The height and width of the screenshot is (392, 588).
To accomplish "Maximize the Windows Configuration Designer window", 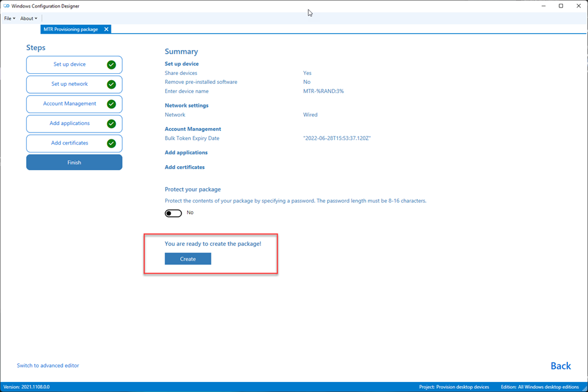I will [x=561, y=6].
